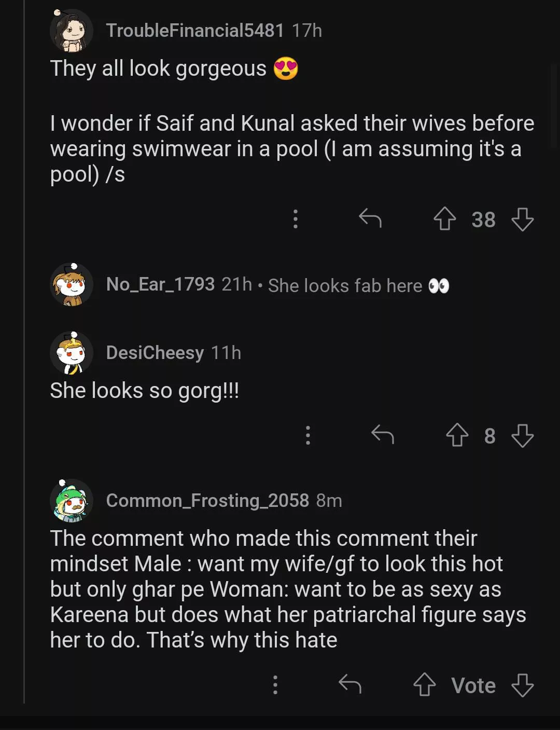Visit DesiCheesy's profile via username
The image size is (560, 730).
click(x=155, y=353)
